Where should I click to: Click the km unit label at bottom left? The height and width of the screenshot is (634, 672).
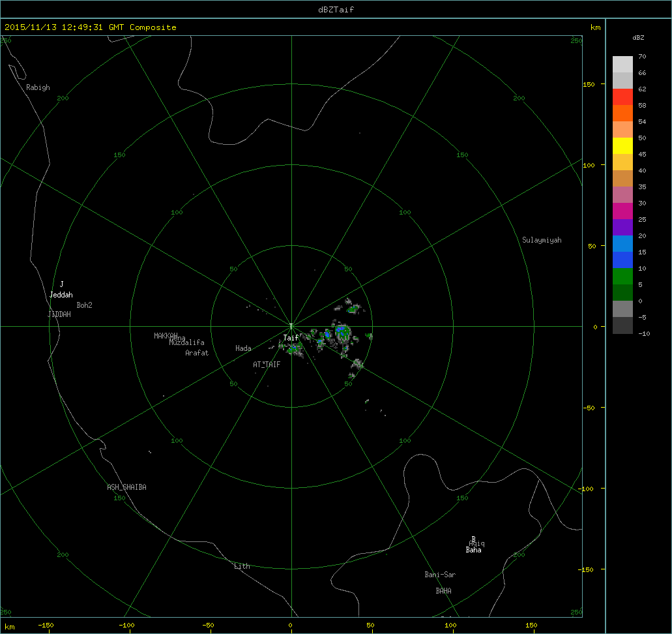pyautogui.click(x=9, y=627)
